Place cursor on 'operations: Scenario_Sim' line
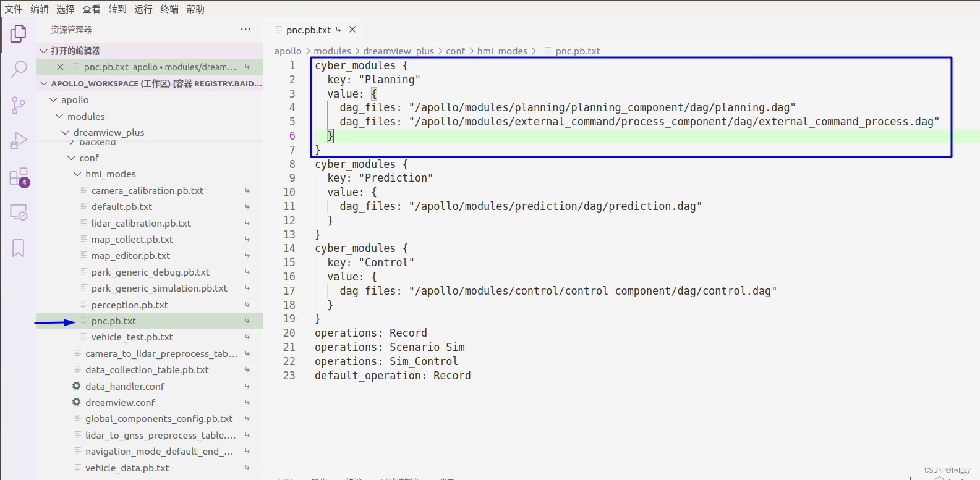The width and height of the screenshot is (980, 480). pyautogui.click(x=390, y=347)
